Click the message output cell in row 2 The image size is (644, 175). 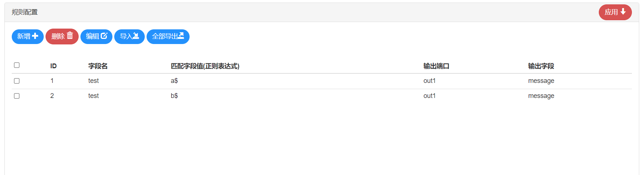click(541, 96)
